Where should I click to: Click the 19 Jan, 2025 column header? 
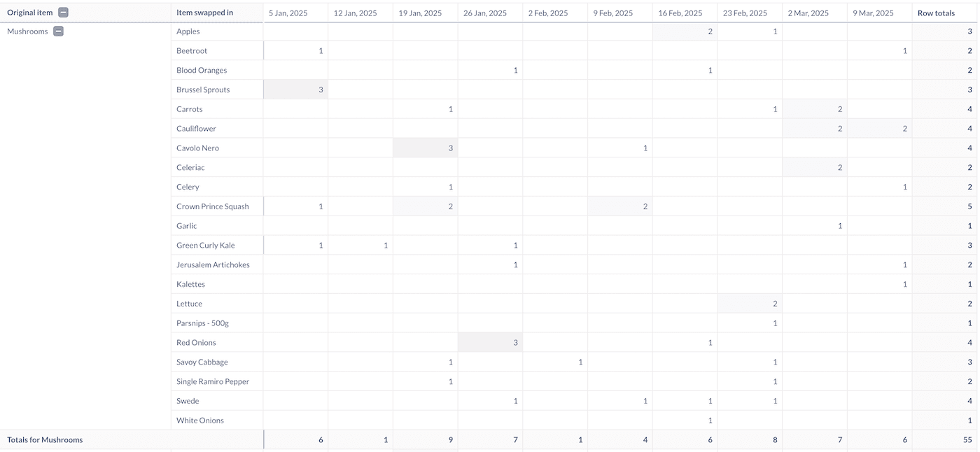420,13
